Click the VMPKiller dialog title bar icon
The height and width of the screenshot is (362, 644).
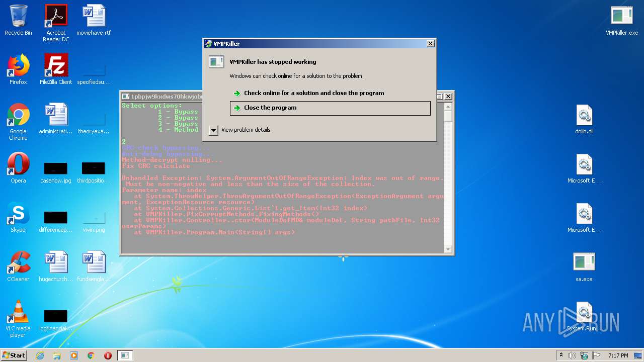208,44
